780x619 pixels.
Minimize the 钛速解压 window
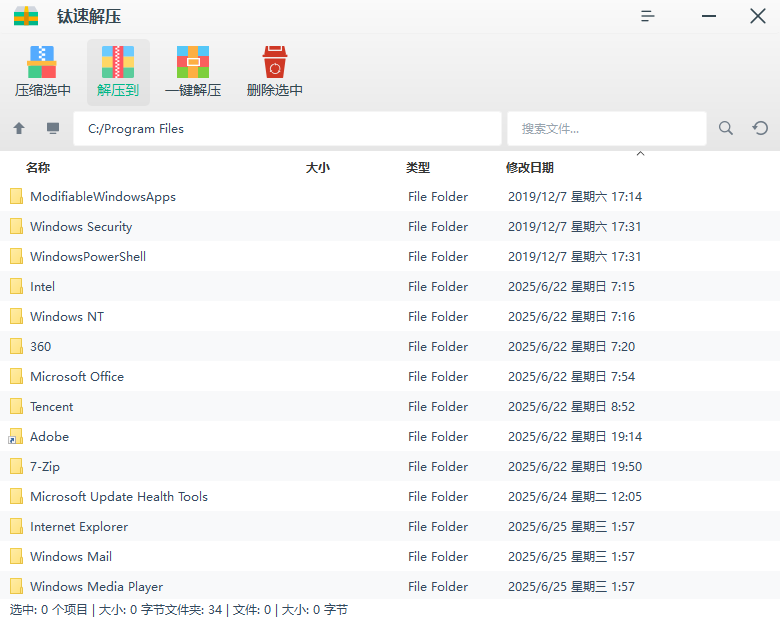click(709, 16)
